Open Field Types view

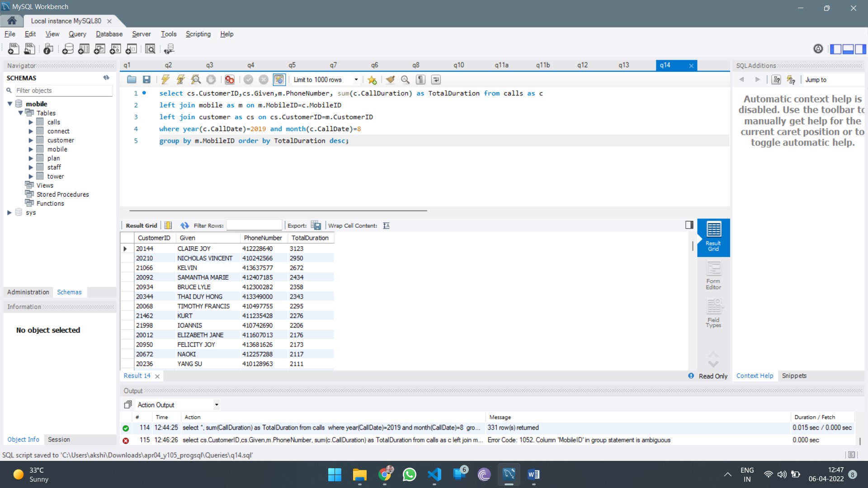coord(713,314)
